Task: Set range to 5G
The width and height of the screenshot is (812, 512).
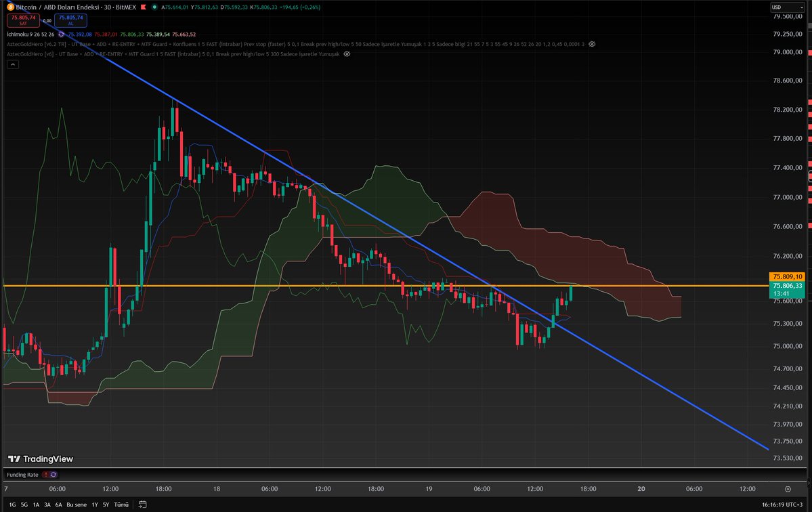Action: click(x=24, y=505)
